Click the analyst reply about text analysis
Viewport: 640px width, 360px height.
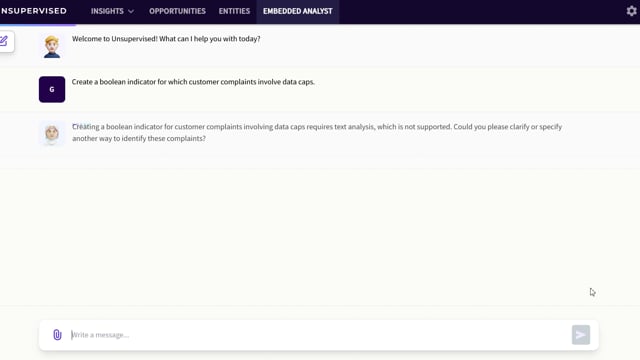317,132
